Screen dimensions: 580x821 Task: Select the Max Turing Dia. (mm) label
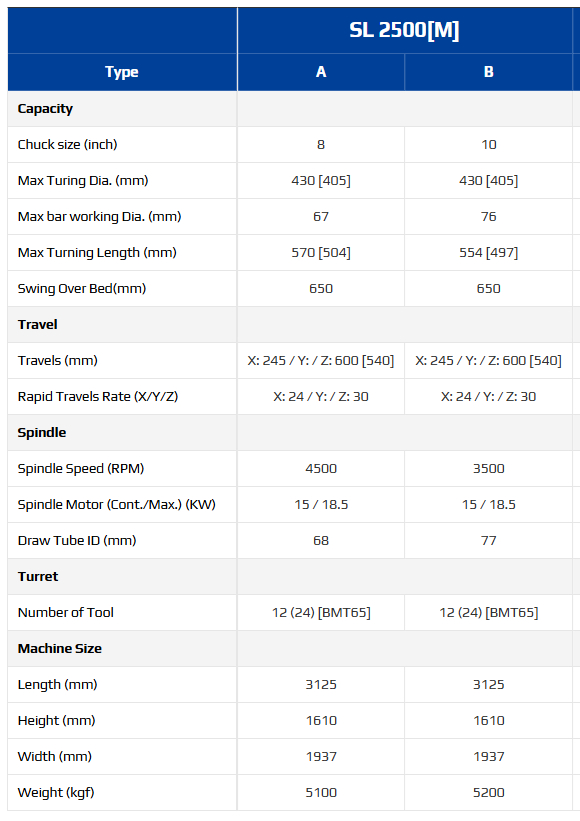click(83, 181)
